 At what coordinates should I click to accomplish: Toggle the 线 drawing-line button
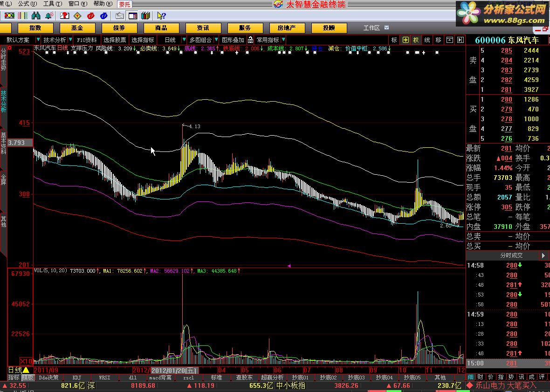click(427, 40)
